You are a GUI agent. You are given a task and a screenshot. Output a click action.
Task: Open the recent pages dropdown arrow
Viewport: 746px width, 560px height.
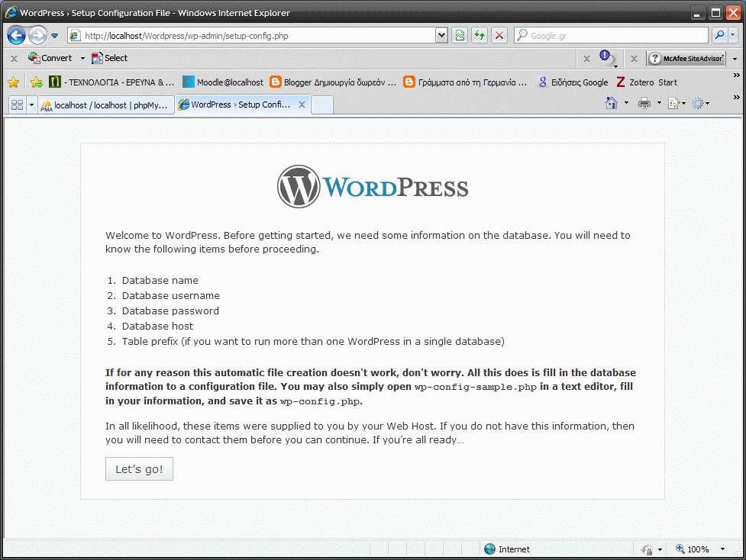pos(55,36)
